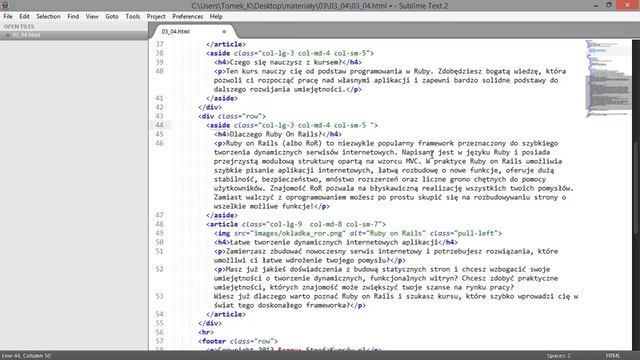This screenshot has width=640, height=360.
Task: Click line number 38 in the gutter
Action: (159, 53)
